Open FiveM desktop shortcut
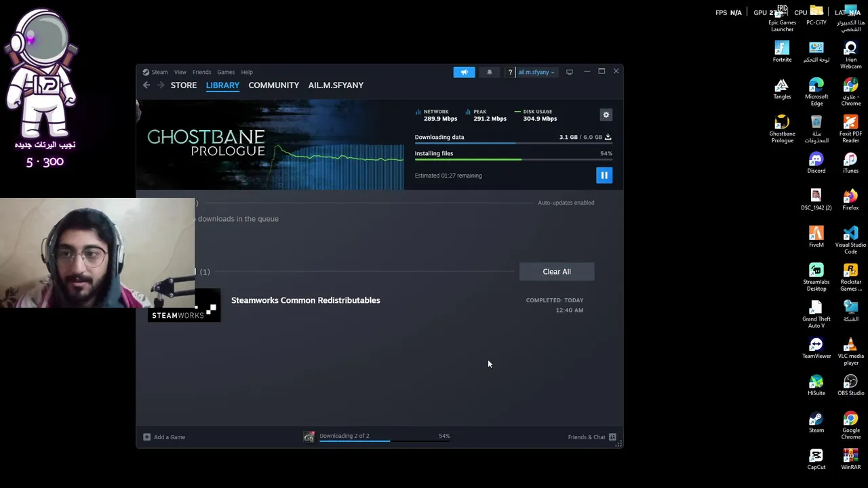 pos(816,237)
